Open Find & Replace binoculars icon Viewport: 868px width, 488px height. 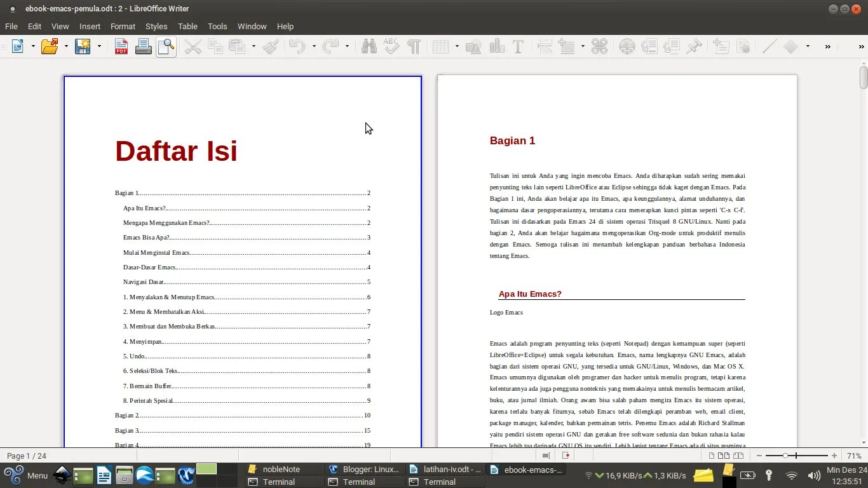click(x=369, y=46)
